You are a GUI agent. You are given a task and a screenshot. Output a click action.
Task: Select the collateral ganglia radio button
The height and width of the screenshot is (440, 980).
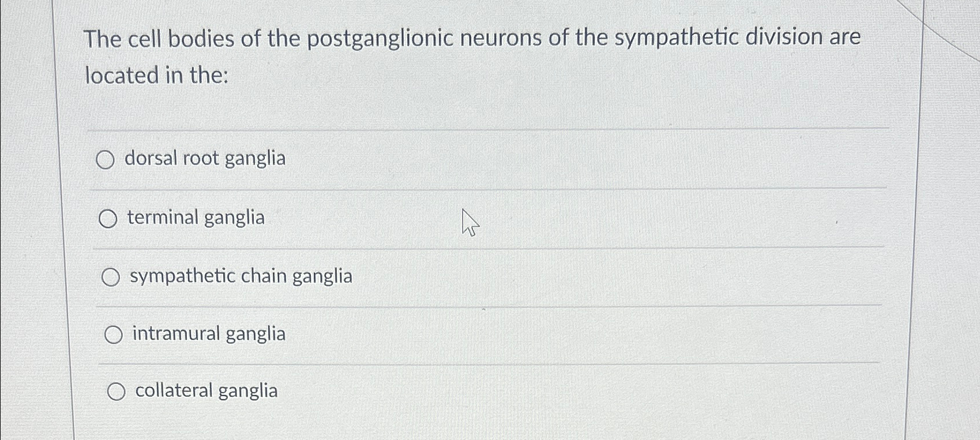click(117, 391)
